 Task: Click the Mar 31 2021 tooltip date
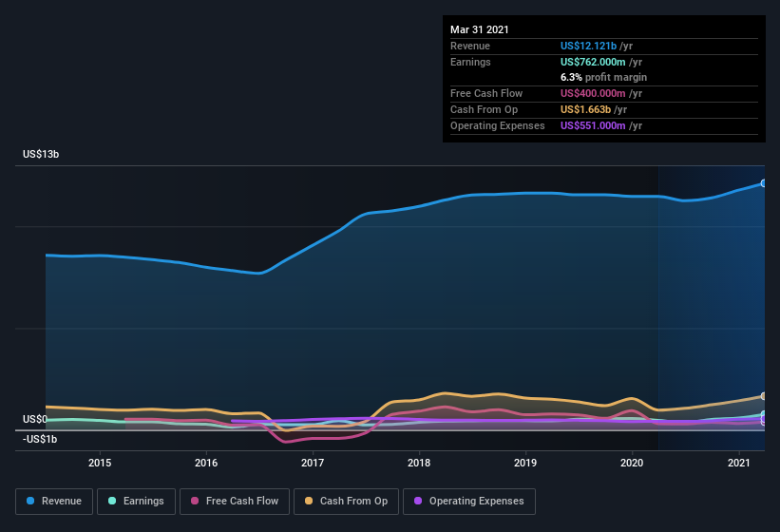coord(480,29)
